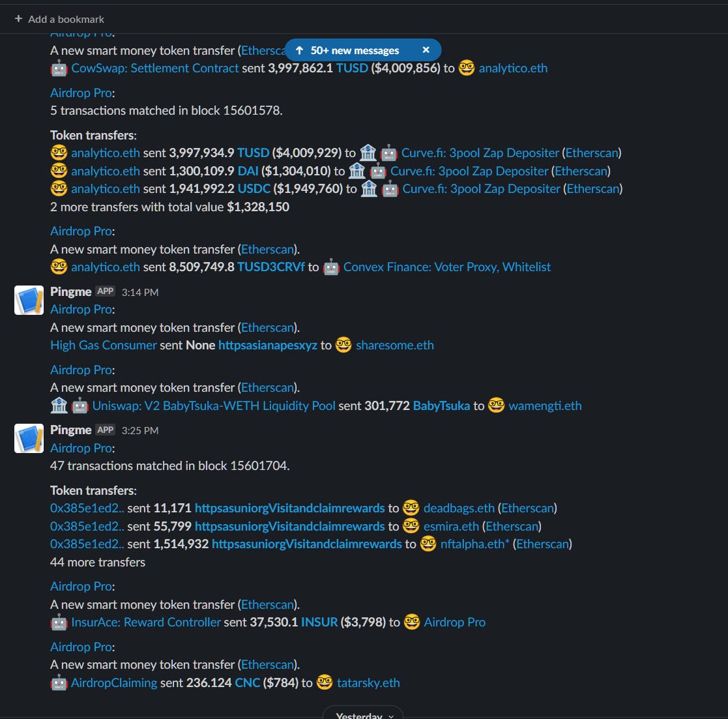Open AirdropClaiming contract link
The image size is (728, 719).
114,682
